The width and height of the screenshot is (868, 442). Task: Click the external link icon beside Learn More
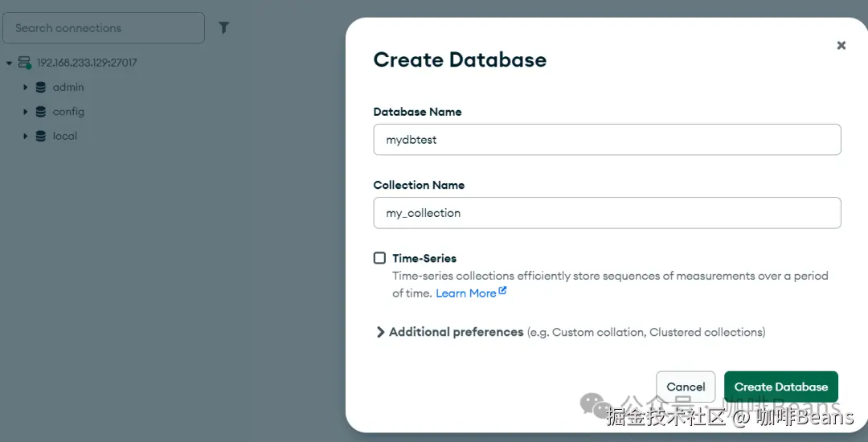503,292
